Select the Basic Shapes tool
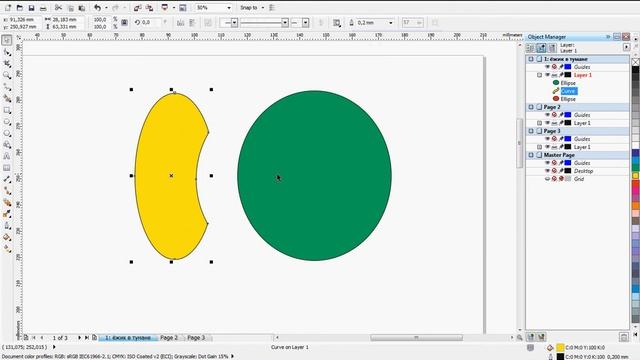The height and width of the screenshot is (360, 640). tap(7, 145)
